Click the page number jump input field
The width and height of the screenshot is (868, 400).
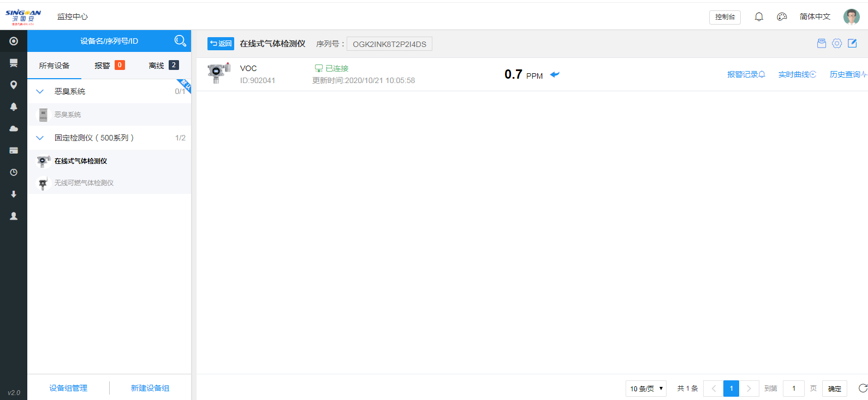[x=793, y=389]
